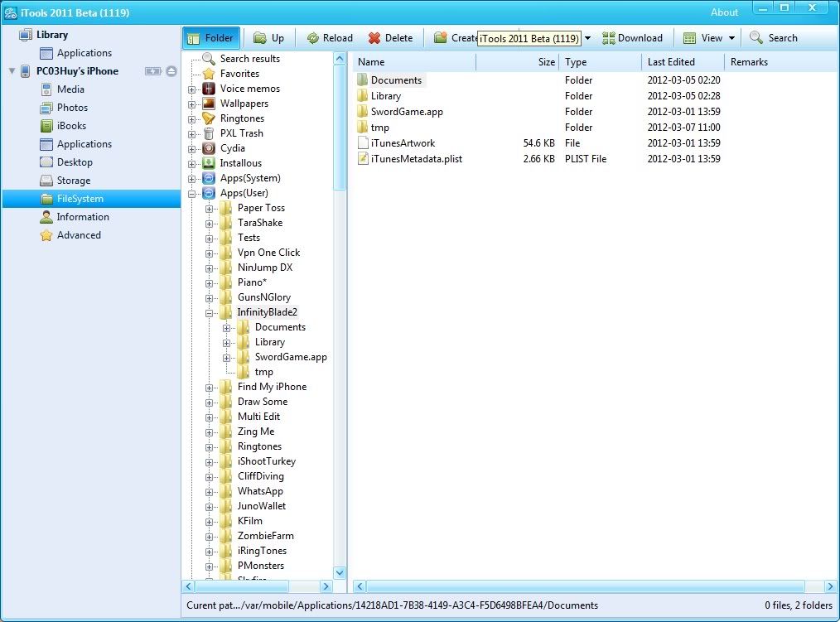Open the iBooks green book icon
840x622 pixels.
(46, 126)
